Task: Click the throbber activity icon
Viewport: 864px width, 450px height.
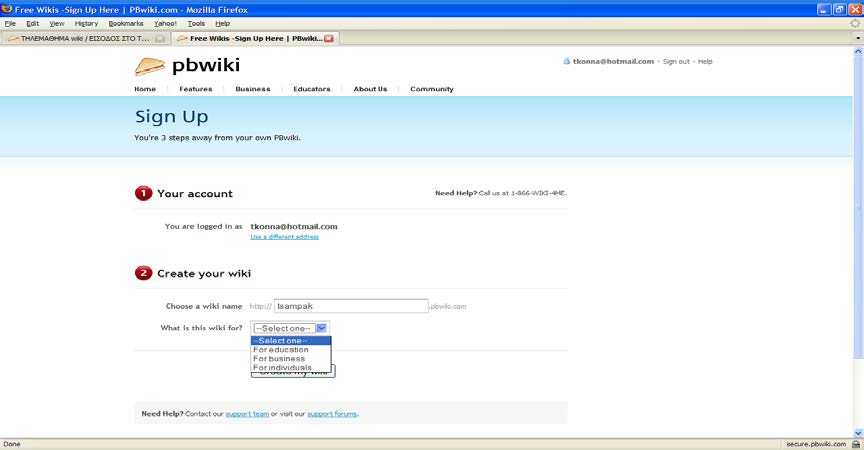Action: pyautogui.click(x=855, y=23)
